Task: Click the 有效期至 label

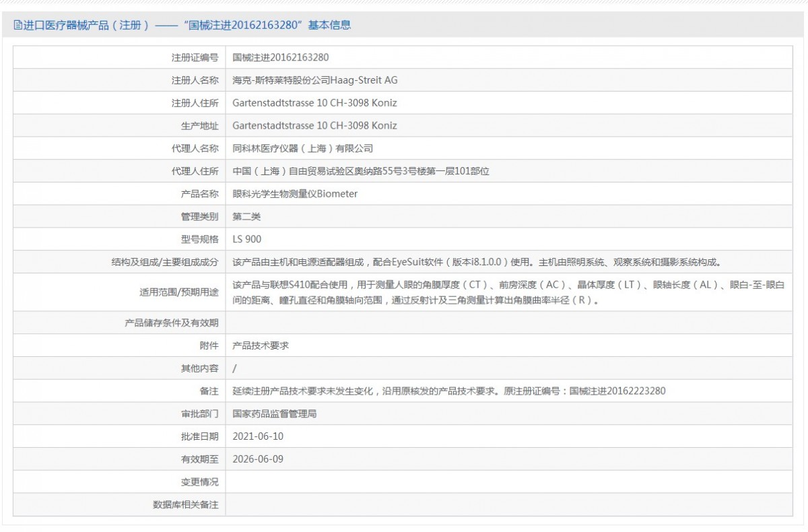Action: click(x=200, y=459)
